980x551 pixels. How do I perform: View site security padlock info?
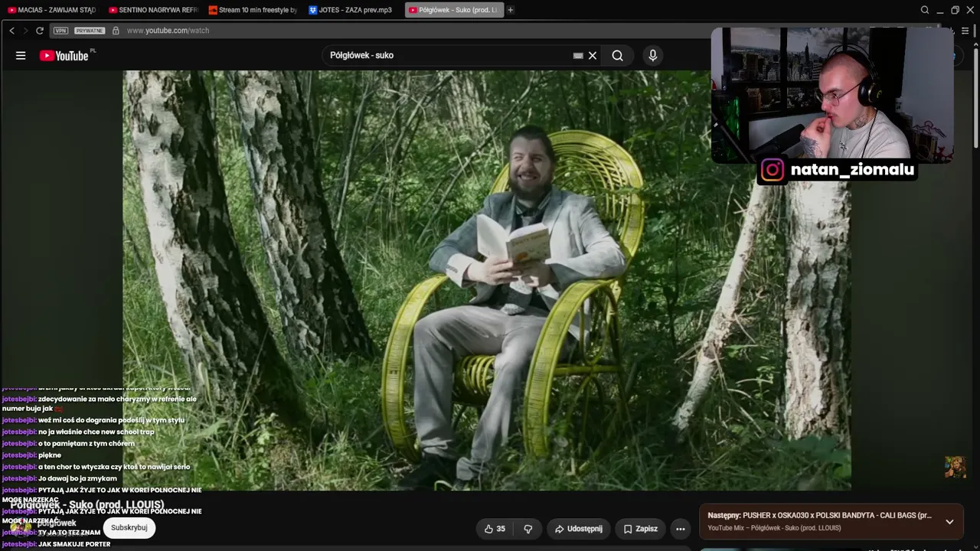point(116,31)
